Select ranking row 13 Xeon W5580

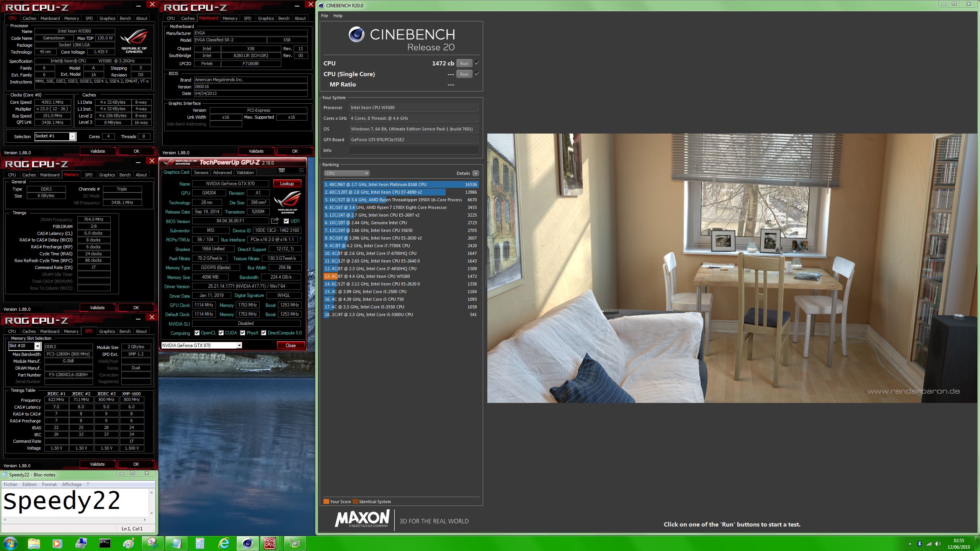(x=401, y=276)
